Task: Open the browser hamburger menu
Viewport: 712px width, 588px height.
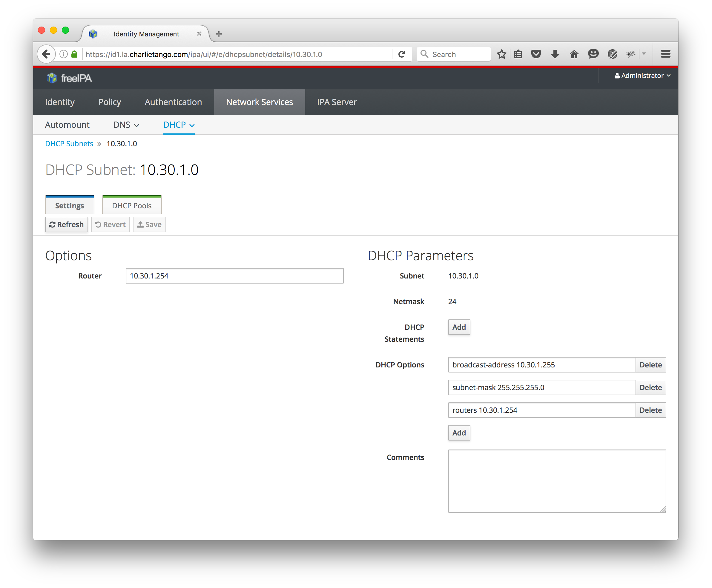Action: [666, 54]
